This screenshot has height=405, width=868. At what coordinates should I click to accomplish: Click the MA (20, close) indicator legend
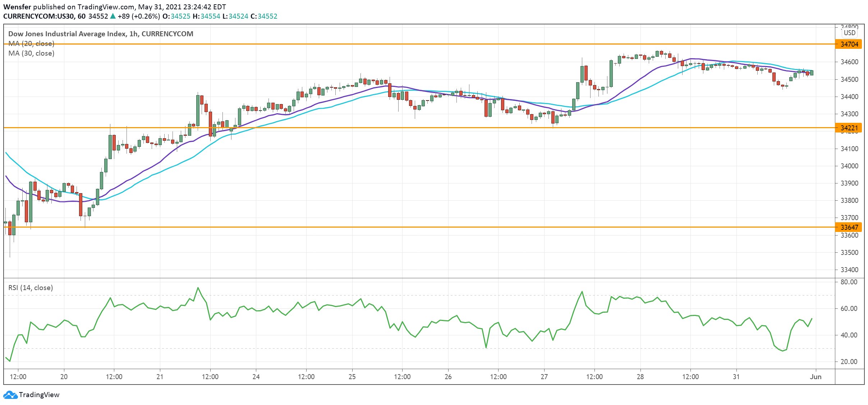tap(31, 43)
